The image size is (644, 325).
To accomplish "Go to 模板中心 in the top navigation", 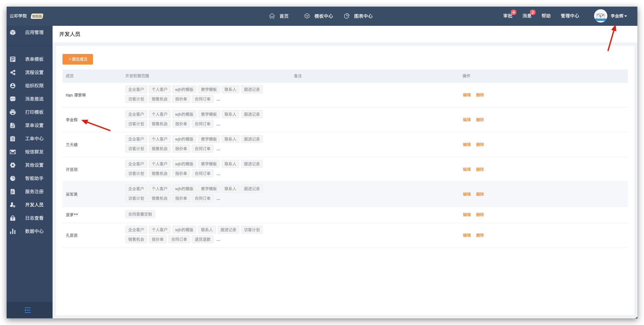I will point(319,16).
